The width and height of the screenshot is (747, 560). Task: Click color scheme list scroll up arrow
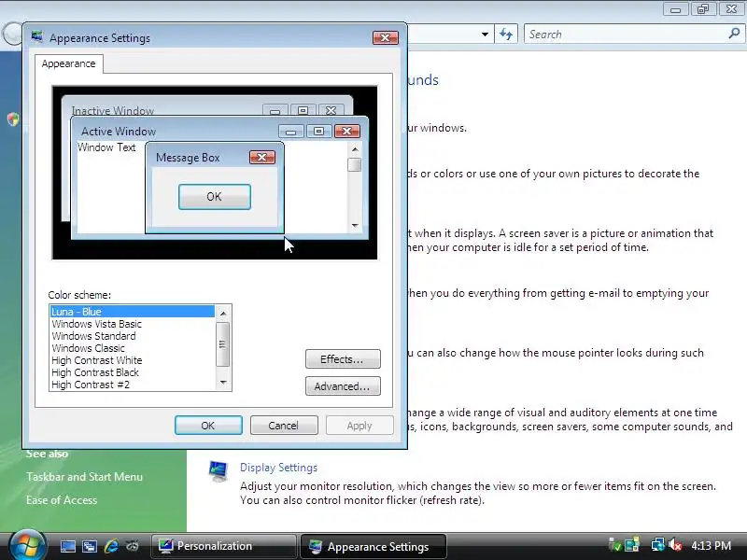click(223, 313)
